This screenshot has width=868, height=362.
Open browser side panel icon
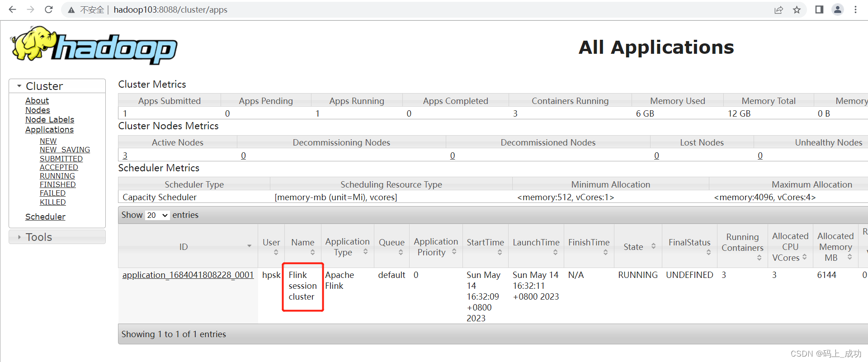(x=819, y=9)
